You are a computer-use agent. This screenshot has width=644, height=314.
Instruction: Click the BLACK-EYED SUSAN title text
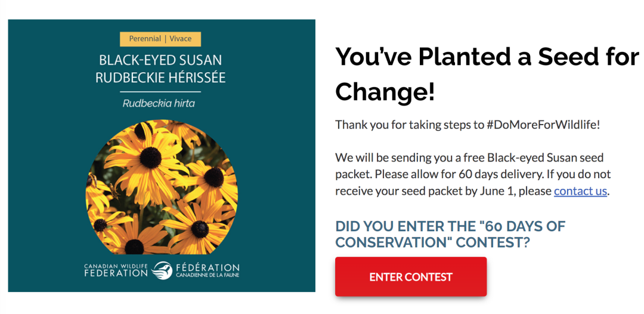(x=160, y=61)
